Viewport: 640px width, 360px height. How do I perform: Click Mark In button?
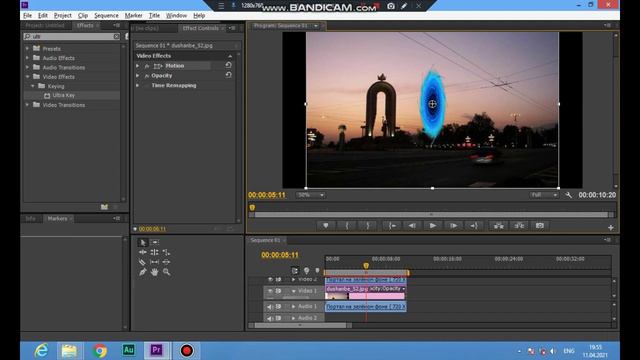347,226
